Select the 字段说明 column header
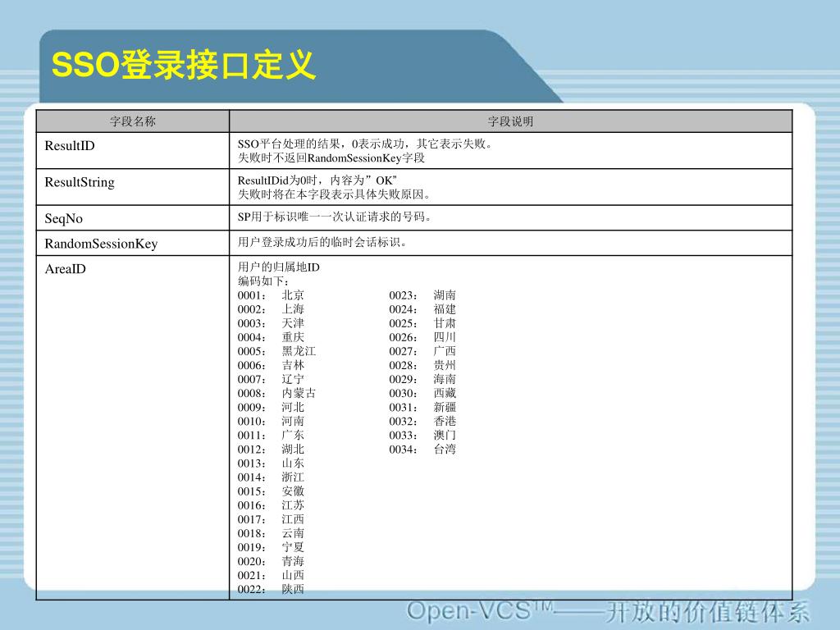 [x=510, y=121]
